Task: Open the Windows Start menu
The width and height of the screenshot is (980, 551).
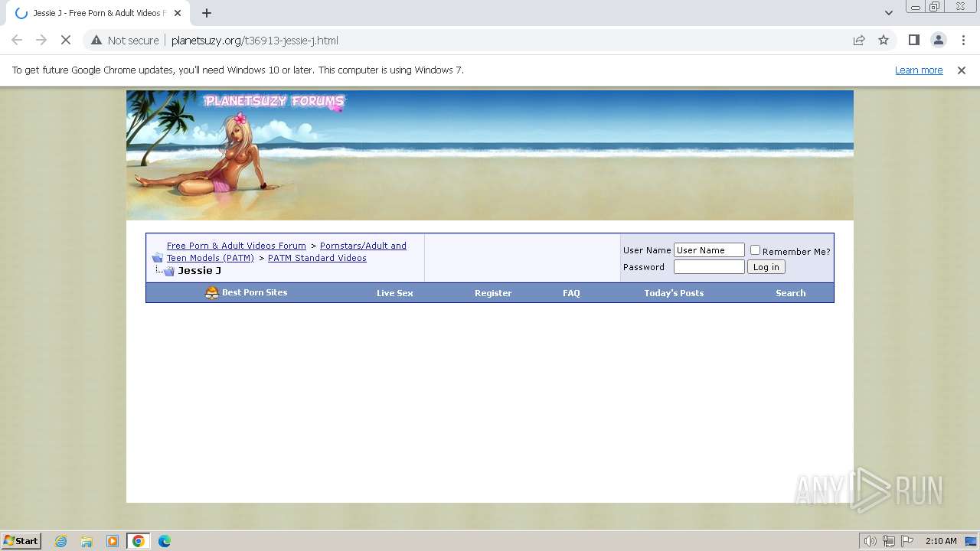Action: point(21,541)
